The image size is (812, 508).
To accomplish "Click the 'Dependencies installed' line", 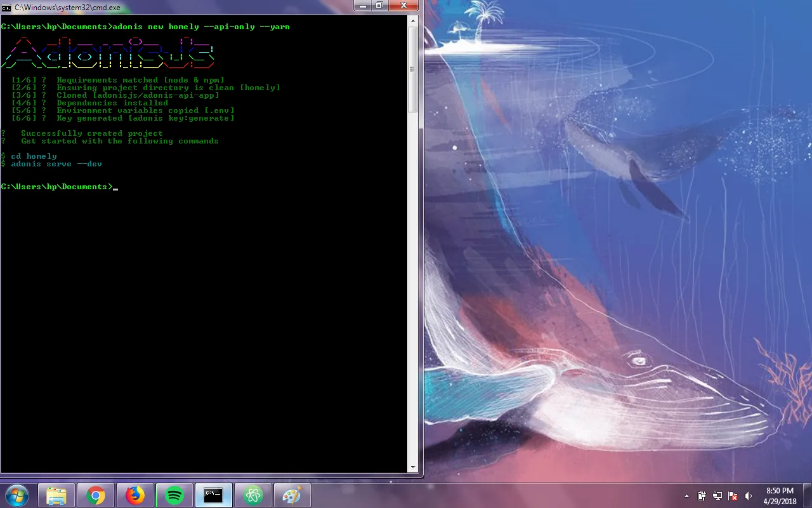I will [89, 103].
